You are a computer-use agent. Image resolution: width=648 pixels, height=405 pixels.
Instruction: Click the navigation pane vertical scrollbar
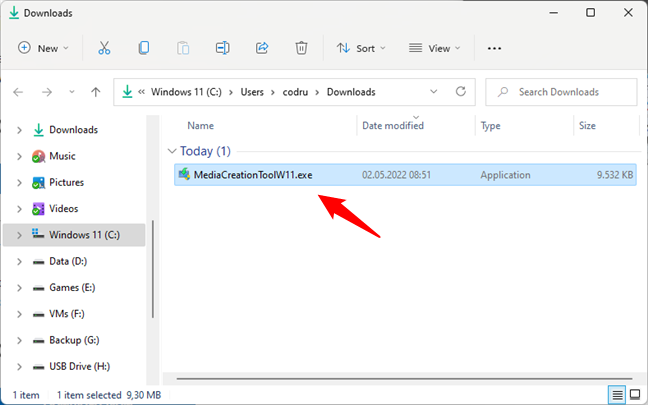(153, 269)
